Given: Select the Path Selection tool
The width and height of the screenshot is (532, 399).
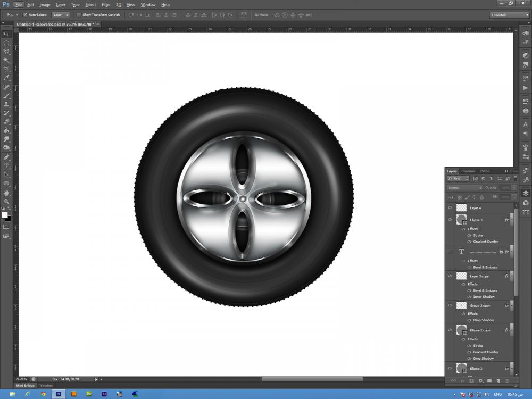Looking at the screenshot, I should [x=6, y=174].
